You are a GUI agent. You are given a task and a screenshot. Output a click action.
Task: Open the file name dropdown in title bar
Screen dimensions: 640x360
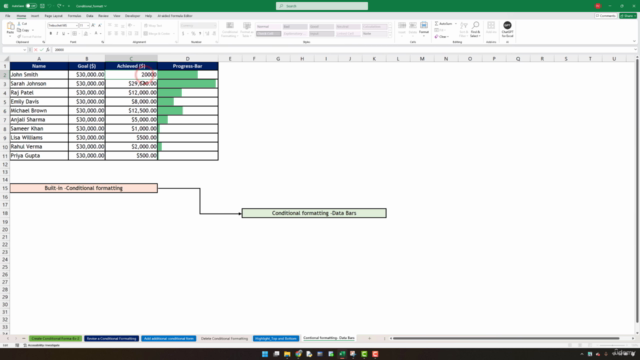coord(105,6)
